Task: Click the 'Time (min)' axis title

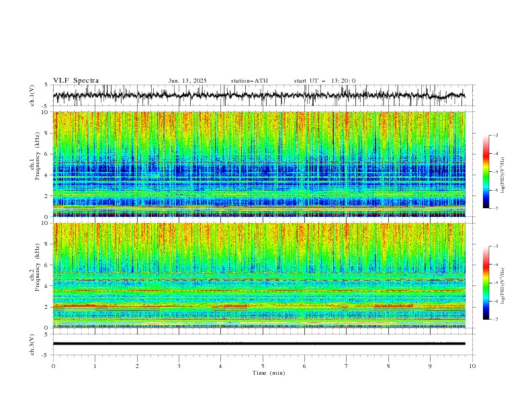Action: click(269, 373)
